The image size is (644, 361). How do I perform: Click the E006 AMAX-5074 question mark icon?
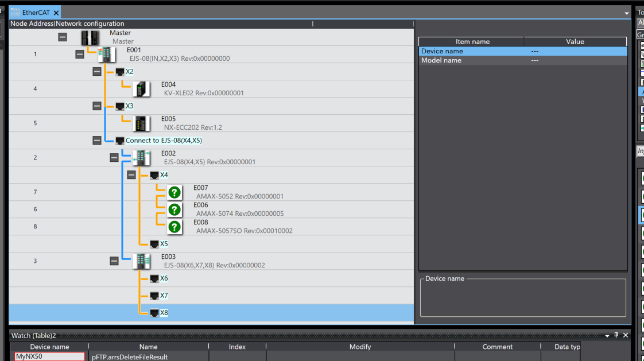point(174,209)
